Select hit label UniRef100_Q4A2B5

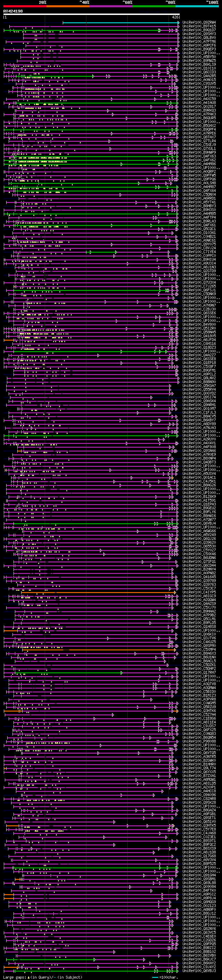(x=199, y=76)
